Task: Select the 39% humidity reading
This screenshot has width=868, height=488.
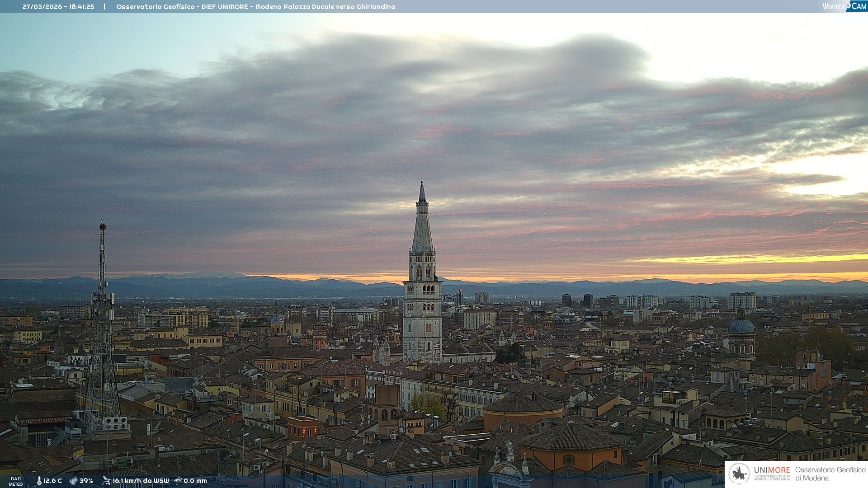Action: [x=86, y=481]
